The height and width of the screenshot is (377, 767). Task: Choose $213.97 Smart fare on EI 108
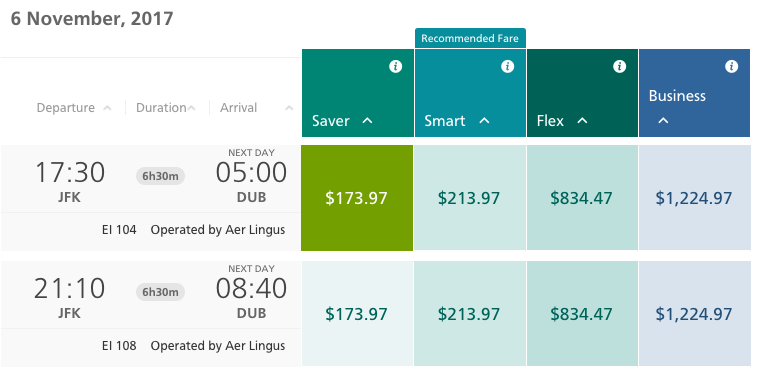470,313
